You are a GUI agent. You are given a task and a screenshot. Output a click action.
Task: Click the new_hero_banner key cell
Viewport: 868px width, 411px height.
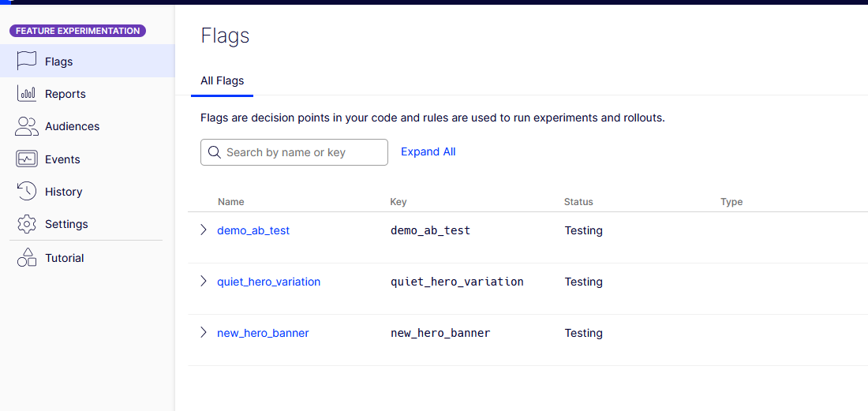[440, 333]
